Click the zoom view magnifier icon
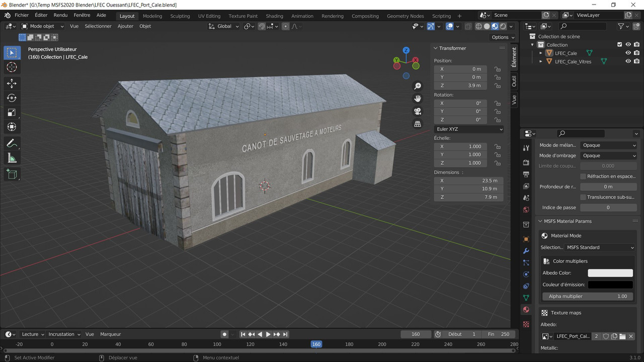Screen dimensions: 644x362 point(418,86)
